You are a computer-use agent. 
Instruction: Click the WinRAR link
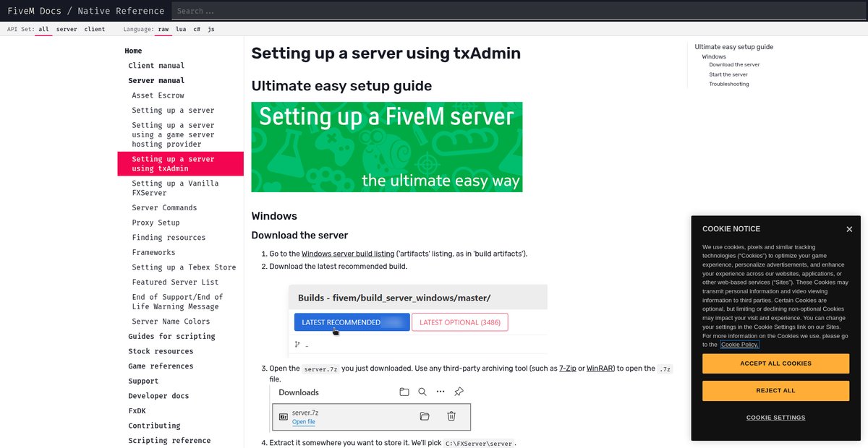[600, 369]
